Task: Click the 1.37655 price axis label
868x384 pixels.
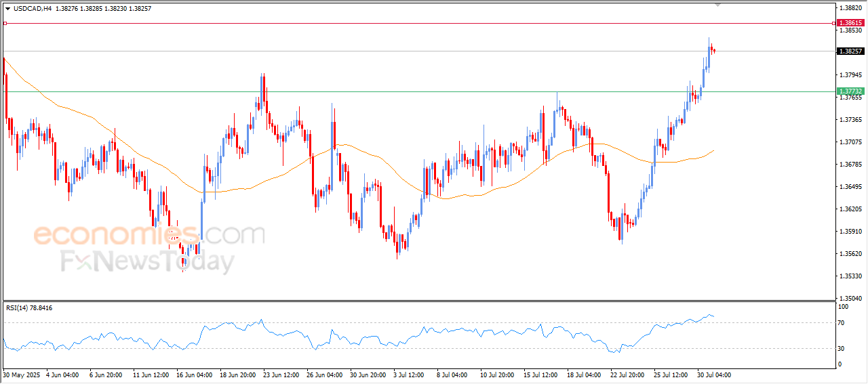Action: [x=850, y=98]
